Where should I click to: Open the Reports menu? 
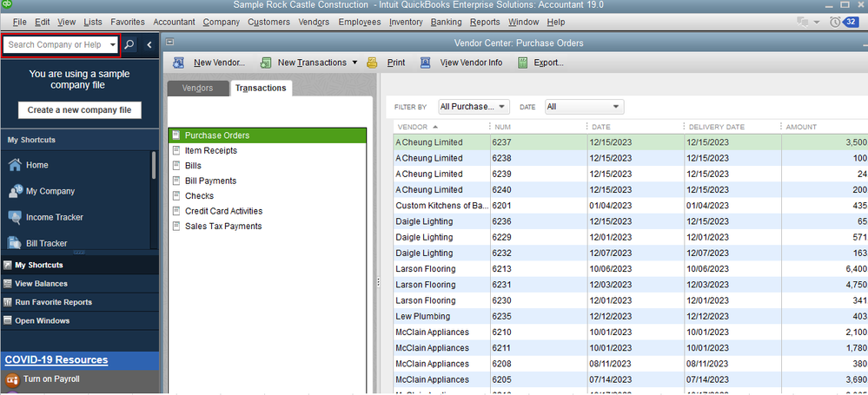coord(485,22)
